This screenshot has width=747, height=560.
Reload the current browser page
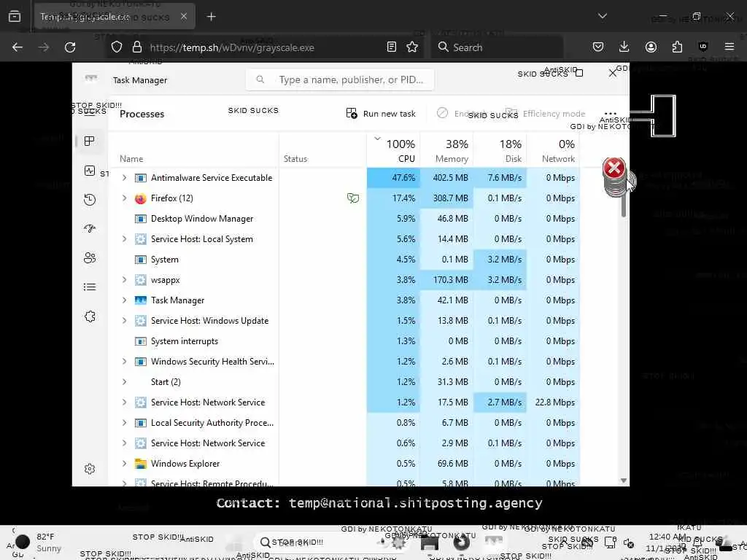(x=70, y=47)
